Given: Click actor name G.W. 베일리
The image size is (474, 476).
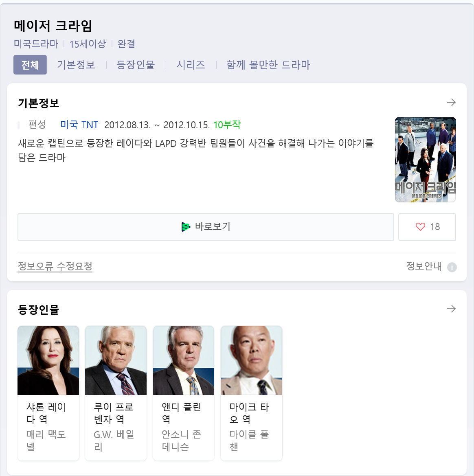Looking at the screenshot, I should [x=114, y=441].
